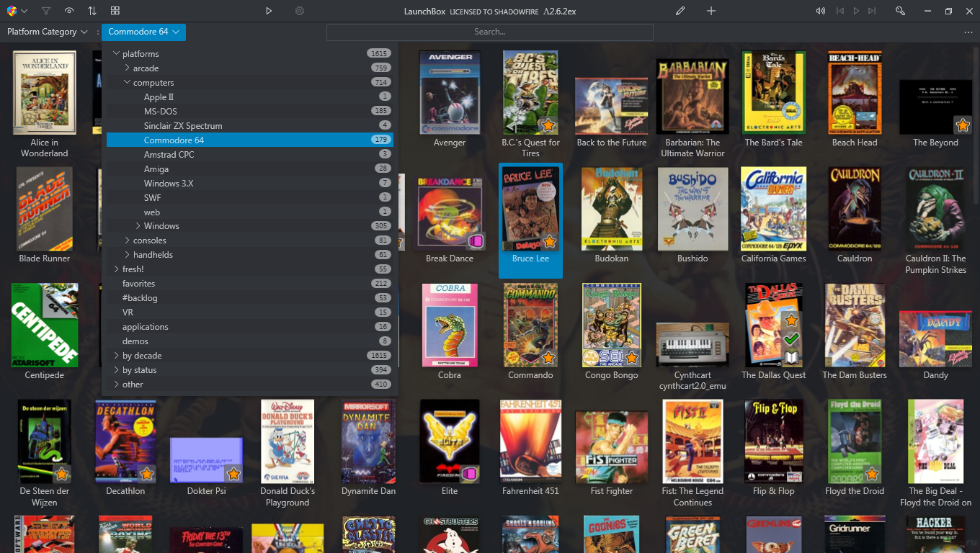This screenshot has width=980, height=553.
Task: Click the configure gear icon
Action: point(300,11)
